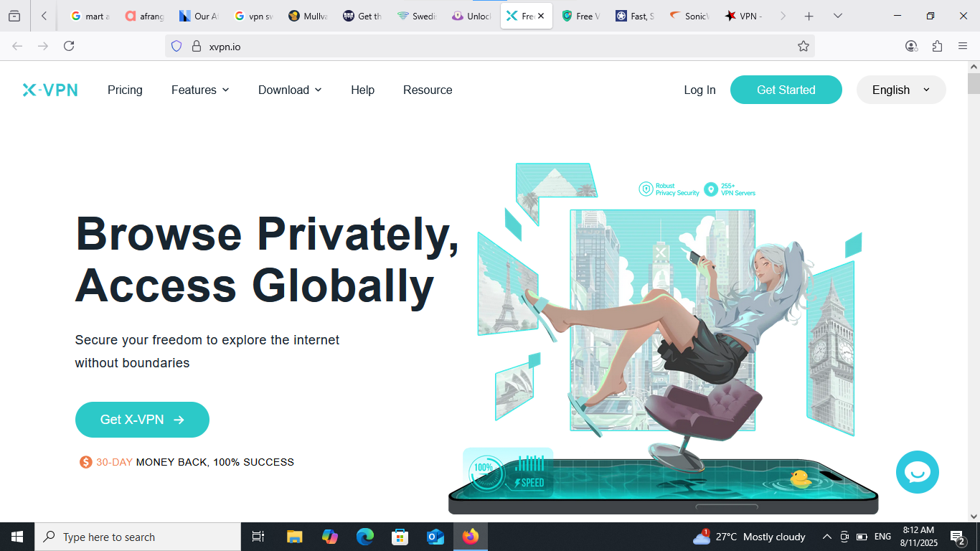
Task: Open the Firefox account icon
Action: (911, 46)
